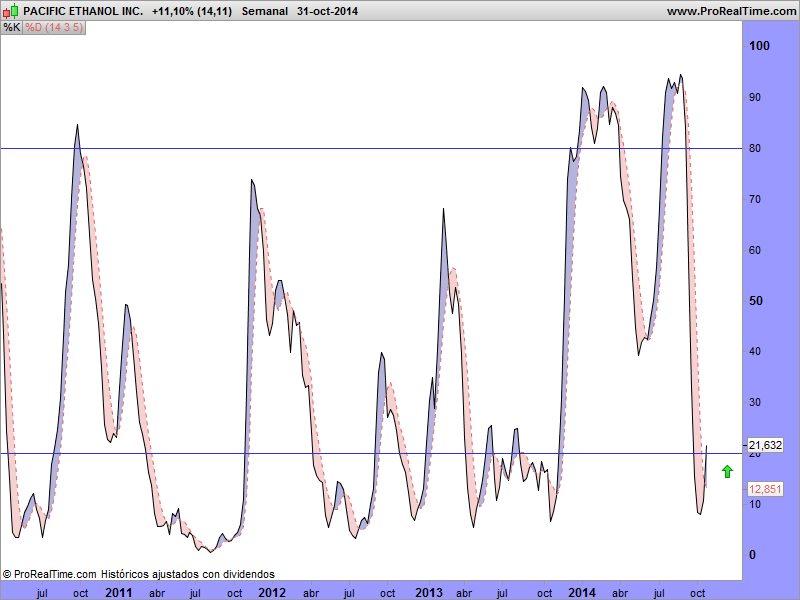Viewport: 800px width, 600px height.
Task: Click the 100 level on the scale
Action: click(x=759, y=46)
